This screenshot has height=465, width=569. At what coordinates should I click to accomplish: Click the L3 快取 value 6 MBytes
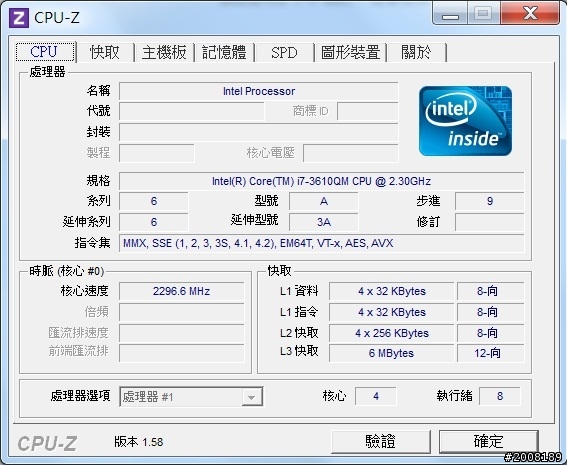(x=392, y=353)
